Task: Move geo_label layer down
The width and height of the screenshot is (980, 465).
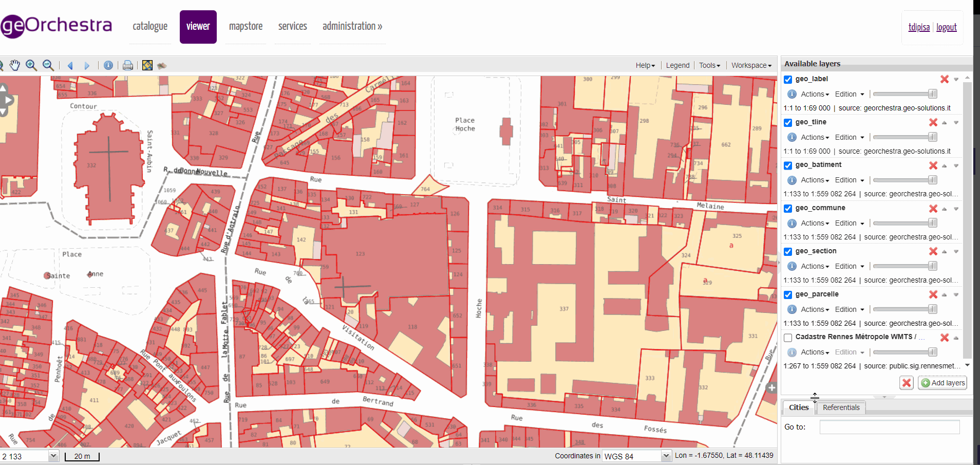Action: tap(956, 80)
